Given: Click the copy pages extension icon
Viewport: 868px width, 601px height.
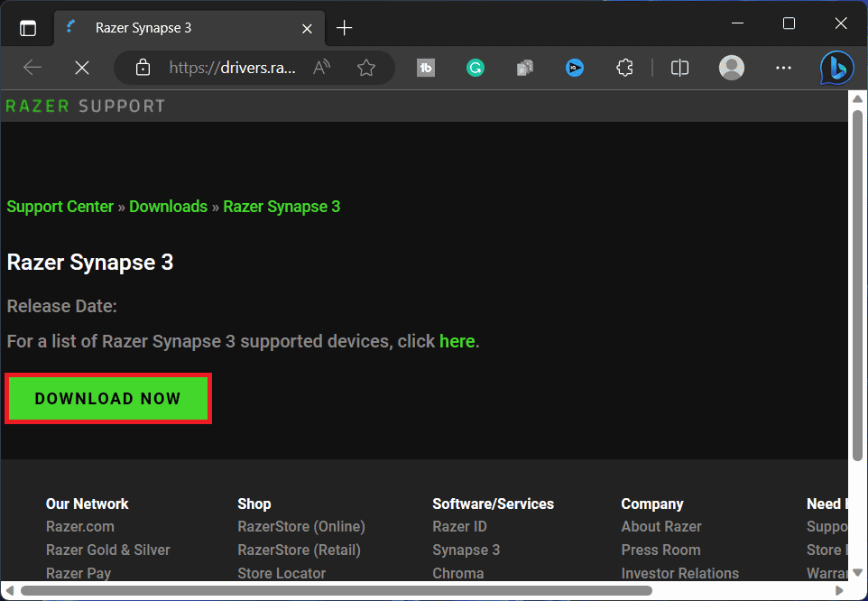Looking at the screenshot, I should pyautogui.click(x=525, y=68).
